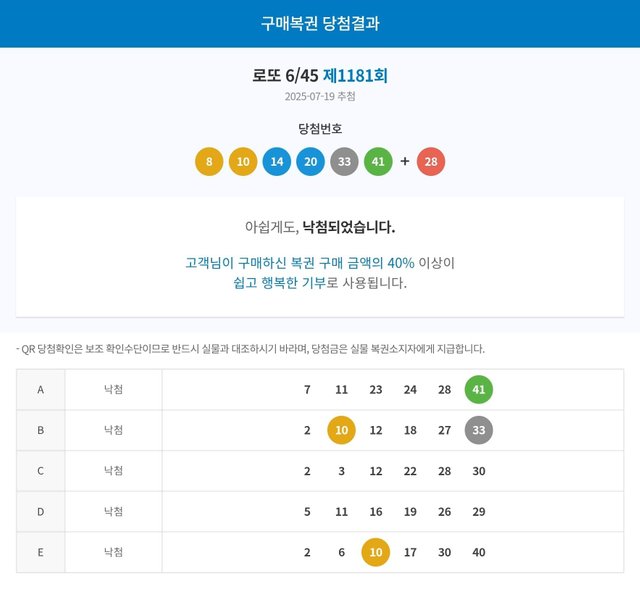
Task: Click the QR 당첨확인 notice line
Action: pos(251,349)
